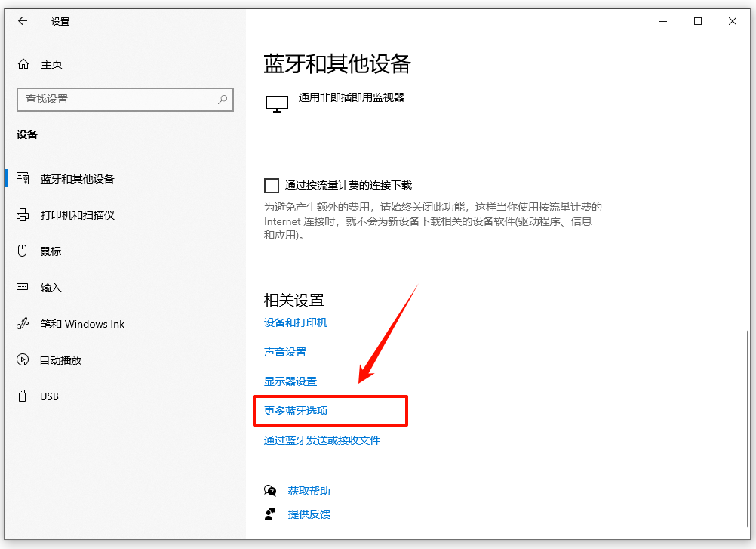Image resolution: width=756 pixels, height=549 pixels.
Task: Click the USB icon in the sidebar
Action: (23, 396)
